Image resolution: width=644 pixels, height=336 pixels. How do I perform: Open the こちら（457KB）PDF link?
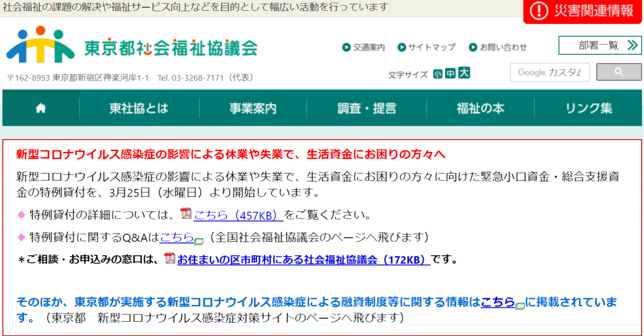(238, 215)
